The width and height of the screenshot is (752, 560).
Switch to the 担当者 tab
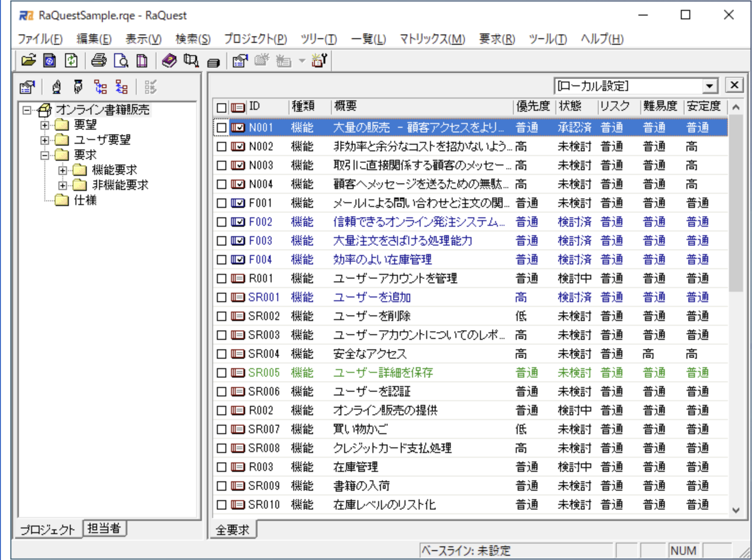coord(104,528)
